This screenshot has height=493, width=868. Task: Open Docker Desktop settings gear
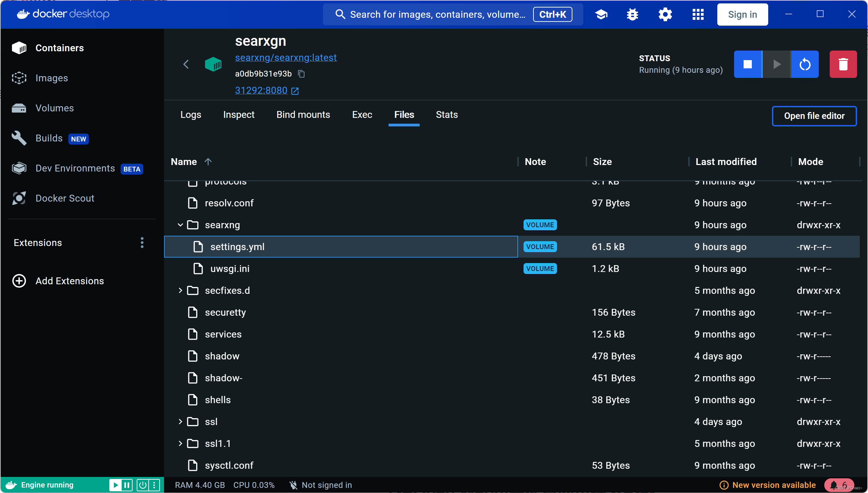[x=665, y=14]
